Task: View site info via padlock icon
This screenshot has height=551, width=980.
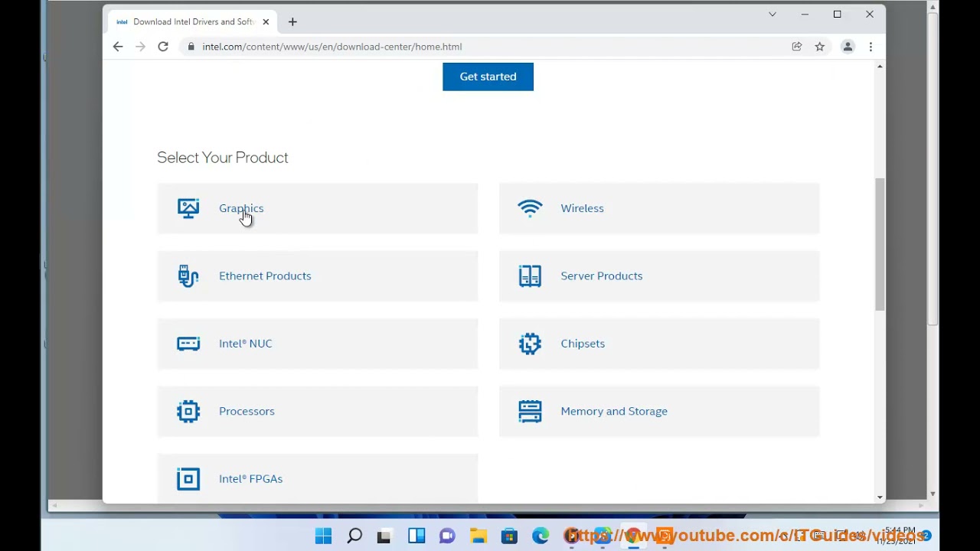Action: [191, 47]
